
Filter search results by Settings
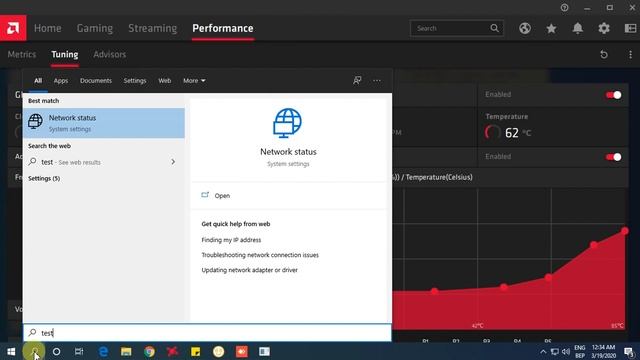click(x=135, y=80)
